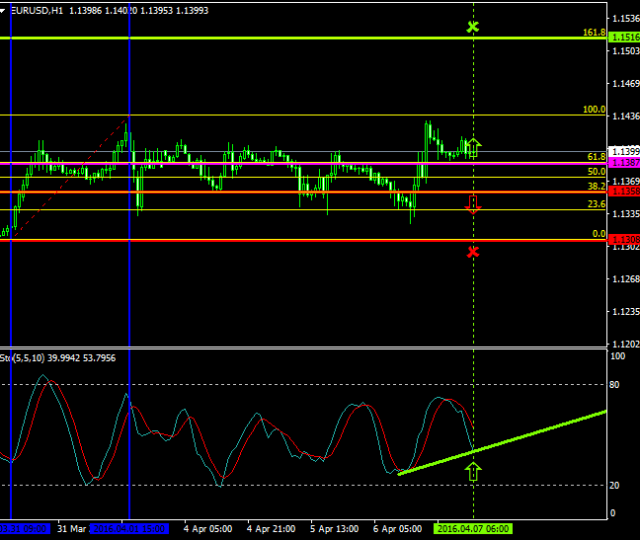The width and height of the screenshot is (640, 540).
Task: Click the green 1.1516 price tag
Action: [625, 37]
